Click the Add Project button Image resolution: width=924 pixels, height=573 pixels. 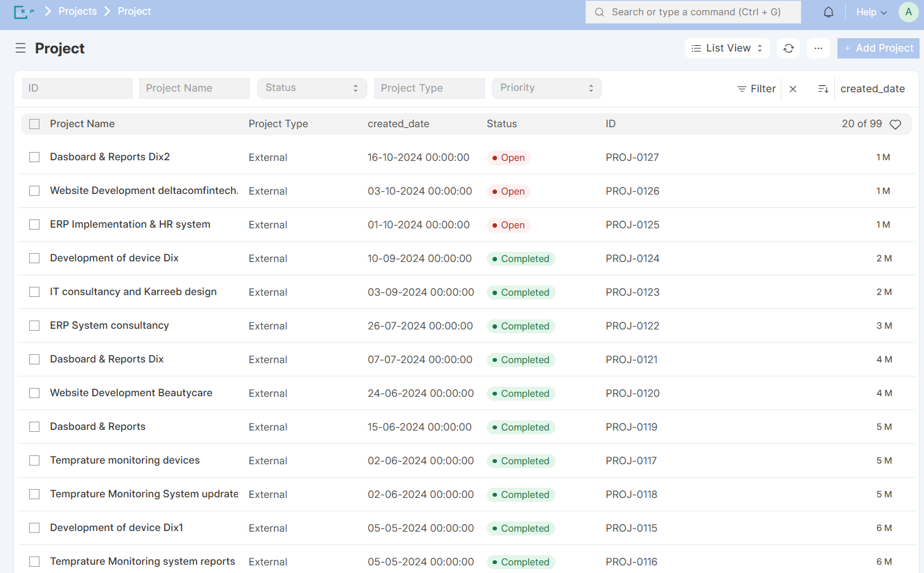tap(878, 48)
